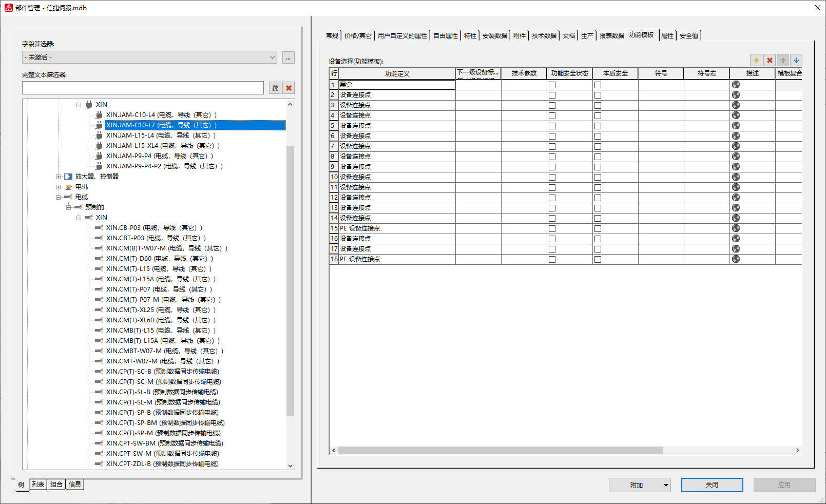
Task: Click the globe icon in row 18
Action: tap(736, 259)
